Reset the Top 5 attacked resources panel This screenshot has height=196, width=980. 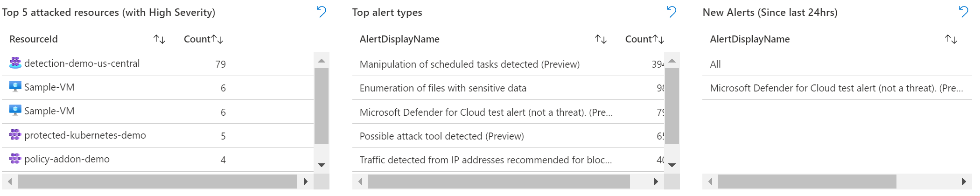click(x=321, y=12)
